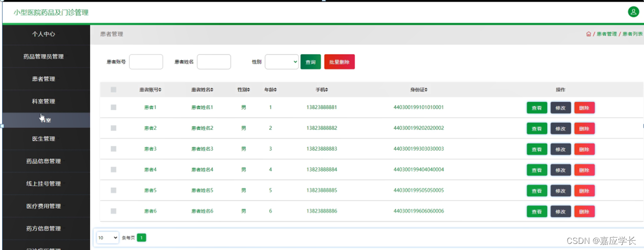Click 删除 for 患者1
644x250 pixels.
pos(584,107)
